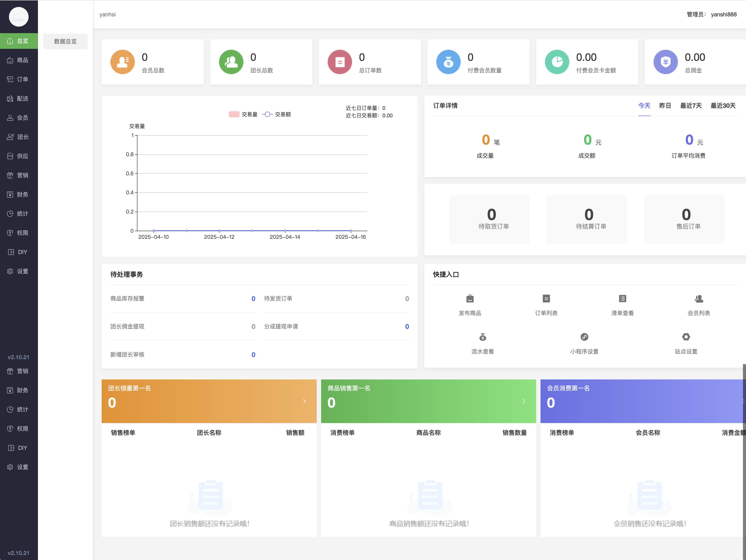Switch to 昨日 order detail tab
This screenshot has width=746, height=560.
pos(665,106)
